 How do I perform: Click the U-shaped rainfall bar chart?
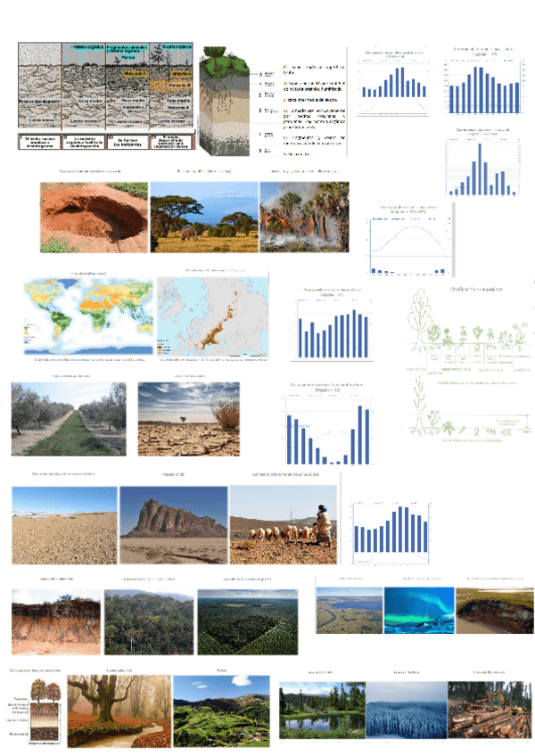tap(327, 424)
